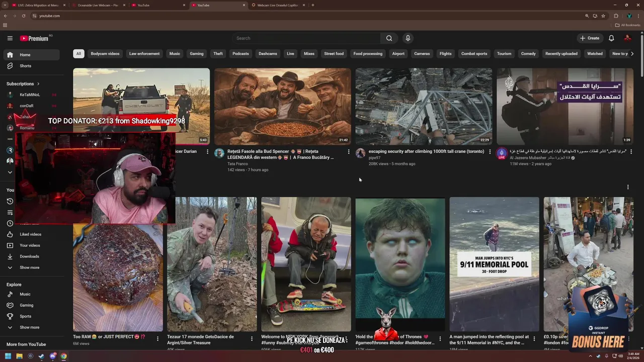Open the All Bookmarks folder
Screen dimensions: 644x362
pyautogui.click(x=627, y=25)
